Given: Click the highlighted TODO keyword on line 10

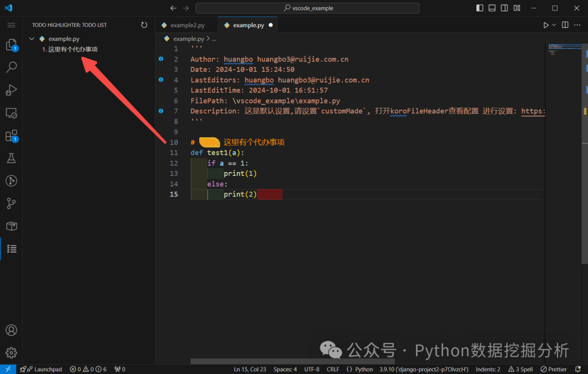Looking at the screenshot, I should click(x=209, y=142).
